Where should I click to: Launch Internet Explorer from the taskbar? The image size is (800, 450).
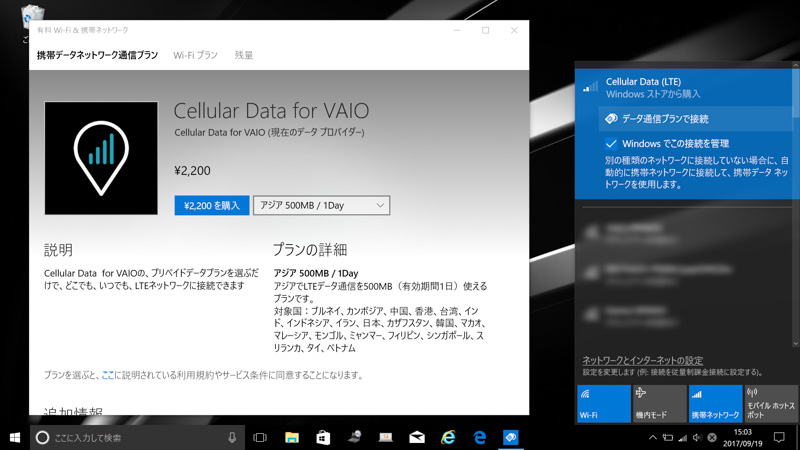(448, 437)
